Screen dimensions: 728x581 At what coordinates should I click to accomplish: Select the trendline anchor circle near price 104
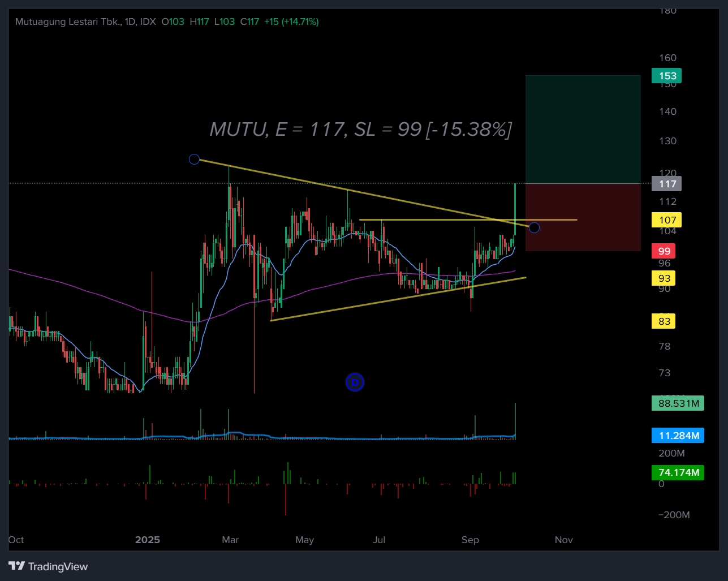coord(534,227)
